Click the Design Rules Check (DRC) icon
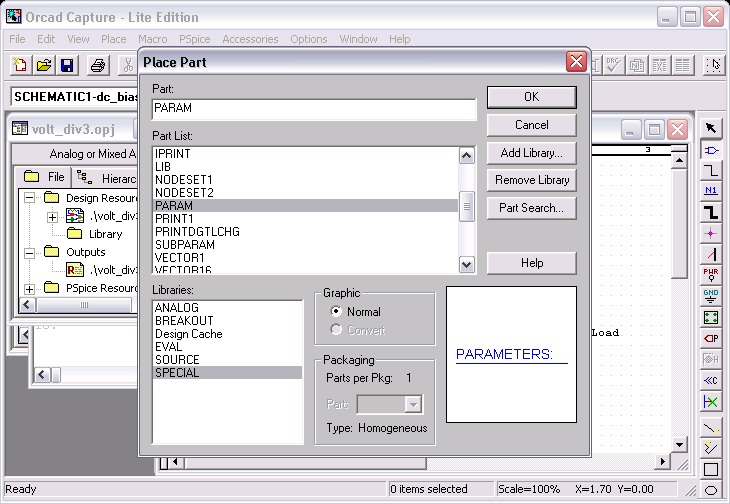 [613, 65]
